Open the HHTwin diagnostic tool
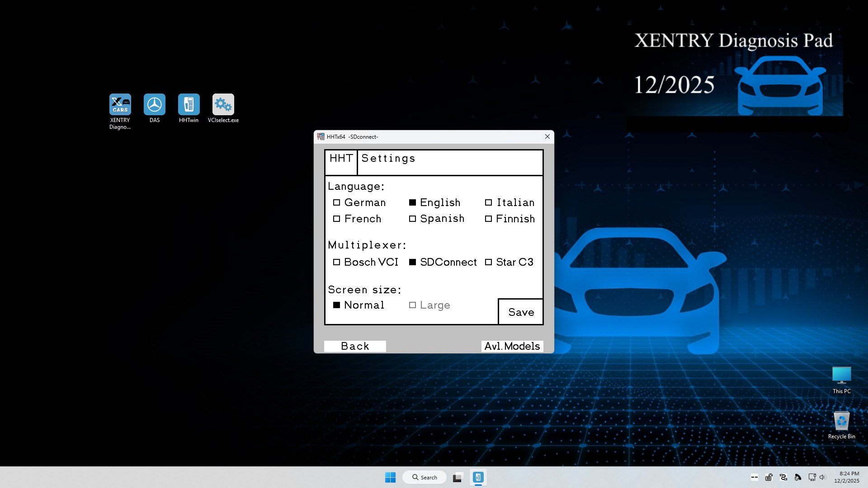Screen dimensions: 868x488 coord(189,105)
